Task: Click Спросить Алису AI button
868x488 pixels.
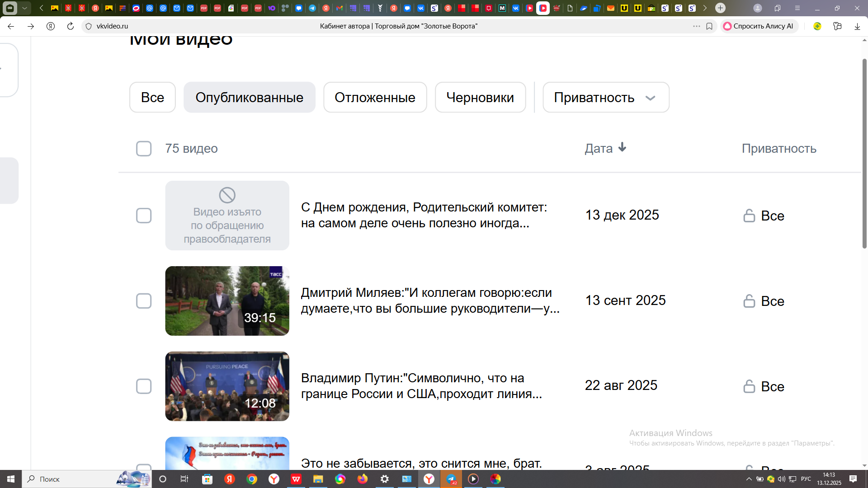Action: (x=759, y=26)
